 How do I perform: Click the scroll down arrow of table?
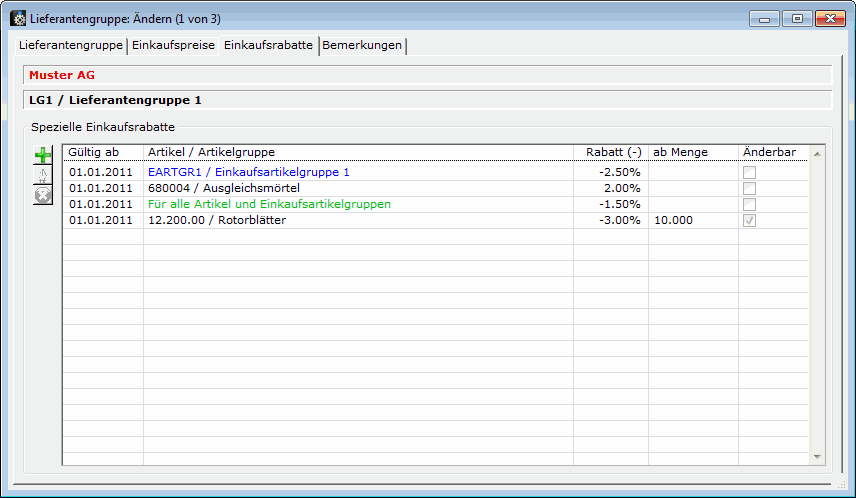817,456
